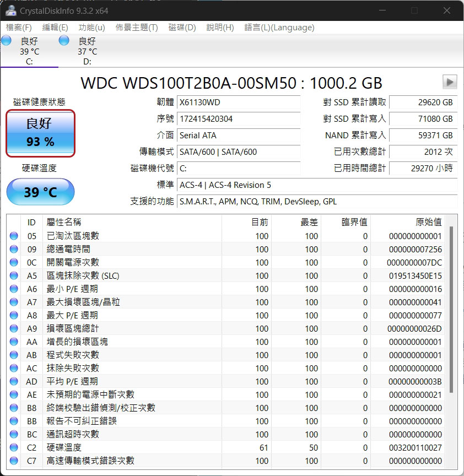
Task: Click the status icon for attribute 0C
Action: 14,262
